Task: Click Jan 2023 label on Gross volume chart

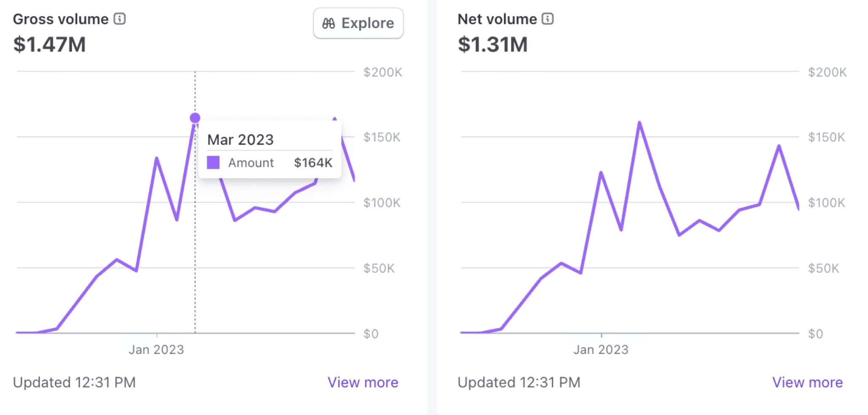Action: (156, 350)
